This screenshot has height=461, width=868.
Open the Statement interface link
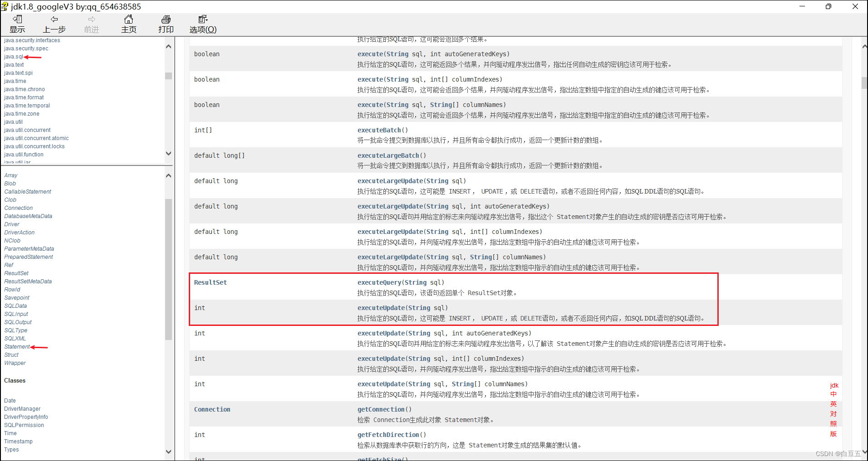tap(17, 347)
